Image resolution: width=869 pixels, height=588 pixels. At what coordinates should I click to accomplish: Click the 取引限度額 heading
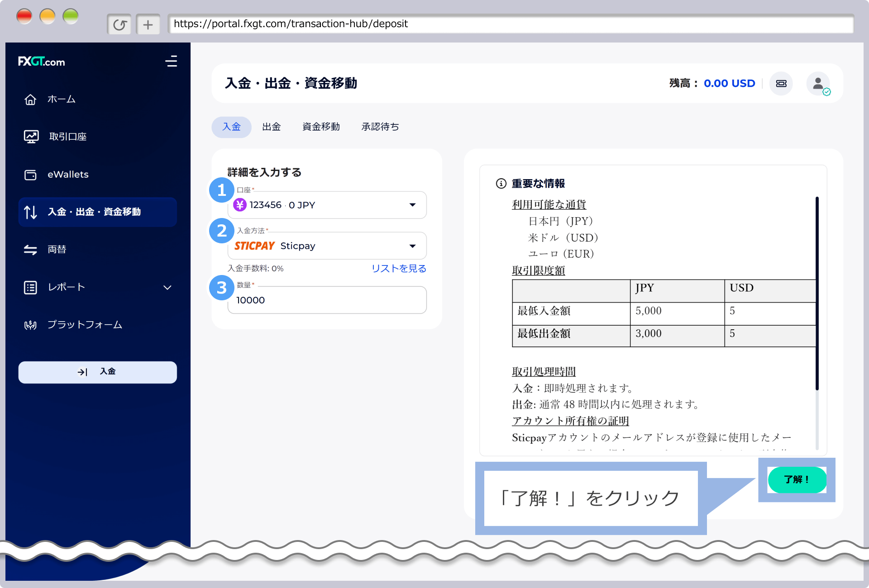[x=538, y=270]
